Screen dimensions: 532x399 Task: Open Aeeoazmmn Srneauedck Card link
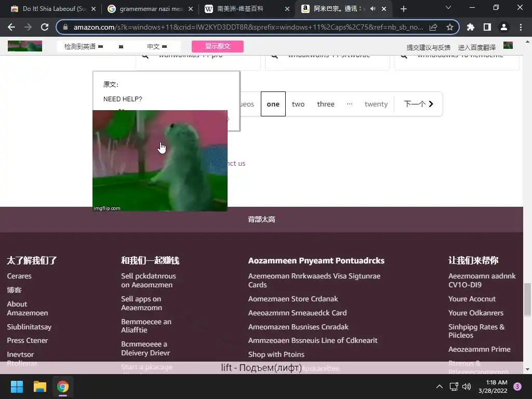pyautogui.click(x=298, y=313)
